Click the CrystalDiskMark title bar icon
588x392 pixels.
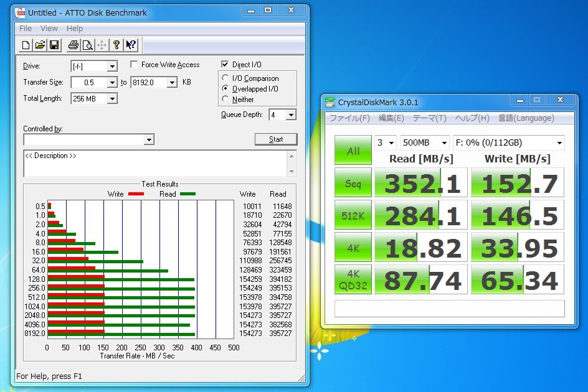pos(330,102)
